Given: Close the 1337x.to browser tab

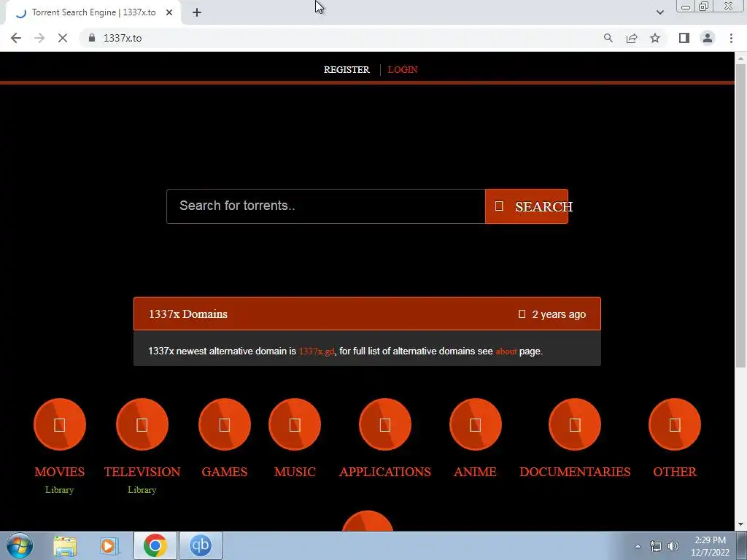Looking at the screenshot, I should point(169,13).
